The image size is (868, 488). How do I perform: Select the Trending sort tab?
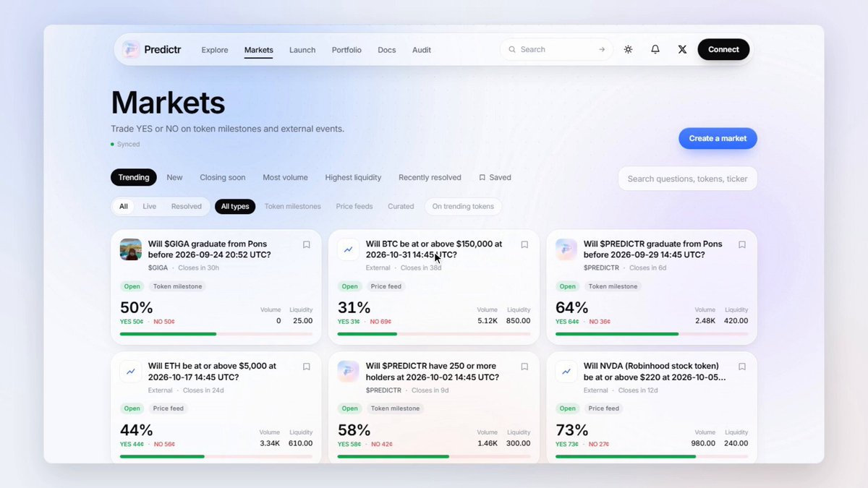(134, 177)
